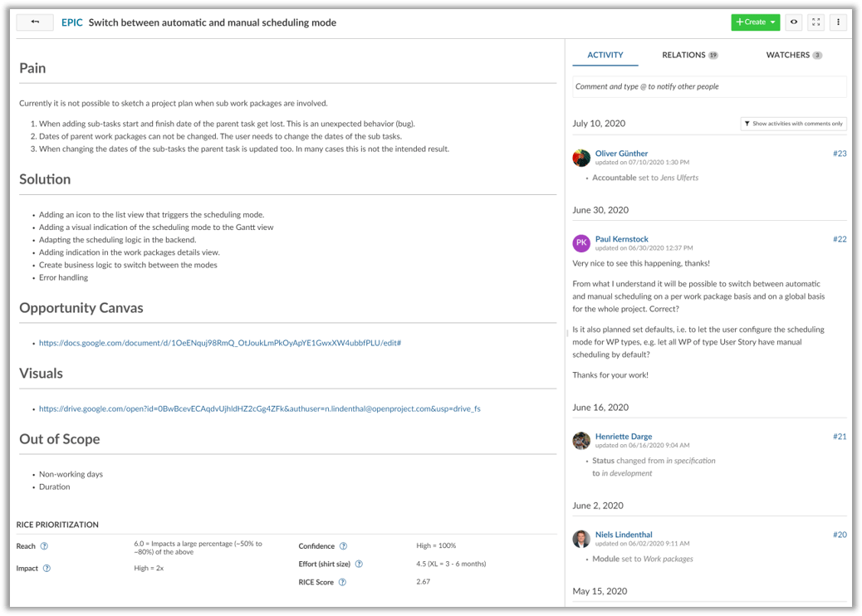Image resolution: width=862 pixels, height=616 pixels.
Task: Switch to the Relations tab
Action: click(688, 56)
